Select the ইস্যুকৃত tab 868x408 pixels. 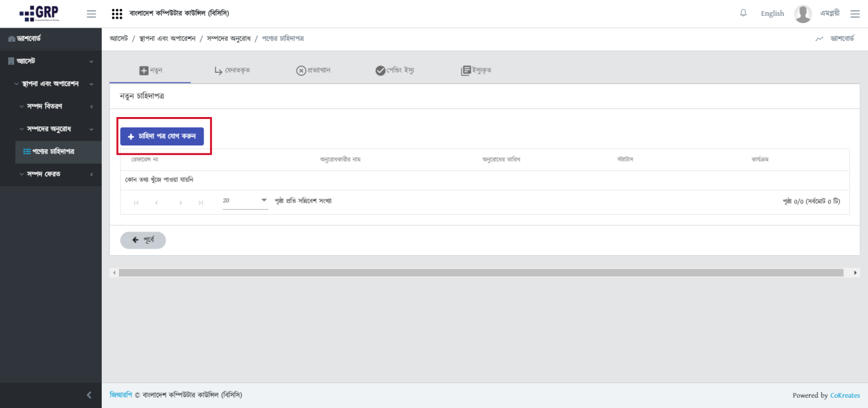coord(476,70)
